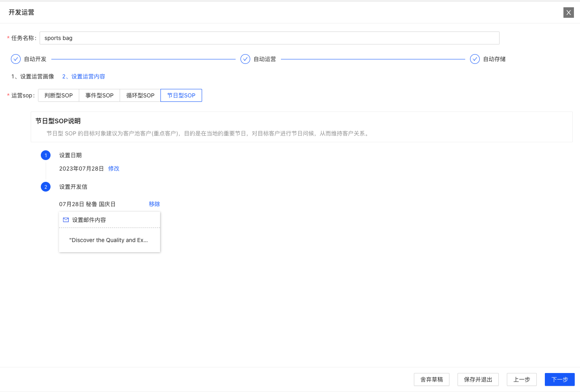
Task: Open the 设置运营画像 sub-step
Action: [33, 76]
